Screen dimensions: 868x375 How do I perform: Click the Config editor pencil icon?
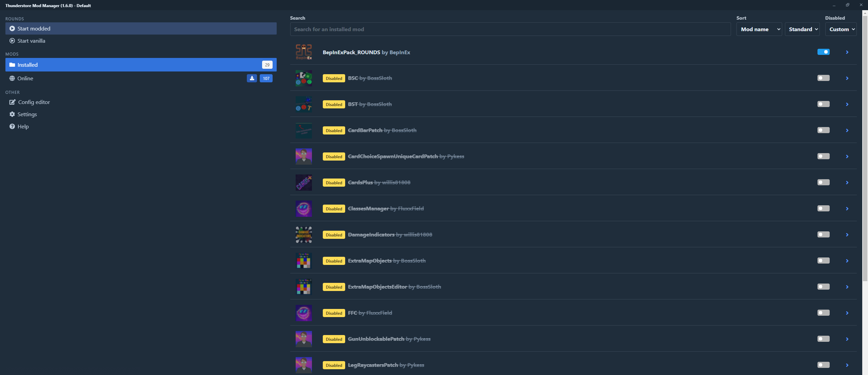[13, 102]
